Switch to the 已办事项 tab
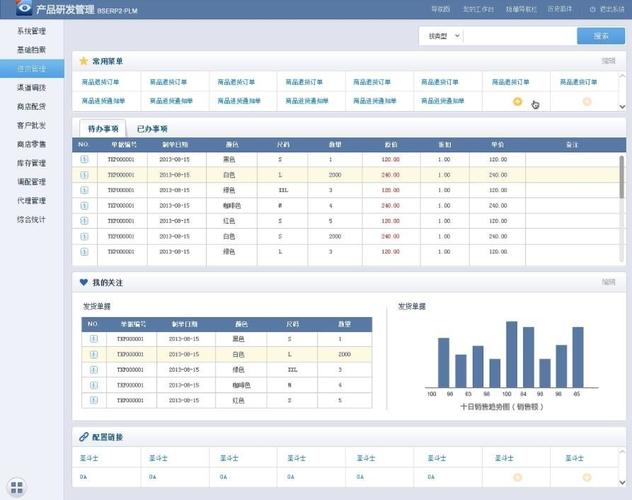 [152, 129]
